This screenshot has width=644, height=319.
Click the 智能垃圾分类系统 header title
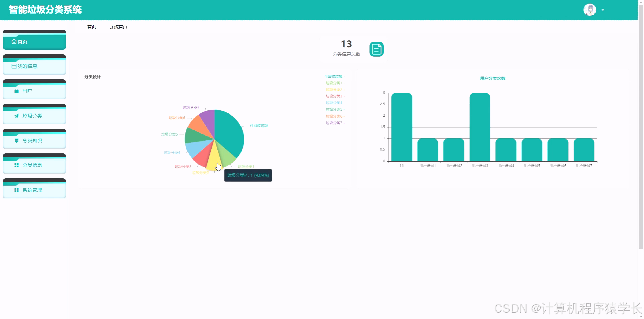point(45,10)
